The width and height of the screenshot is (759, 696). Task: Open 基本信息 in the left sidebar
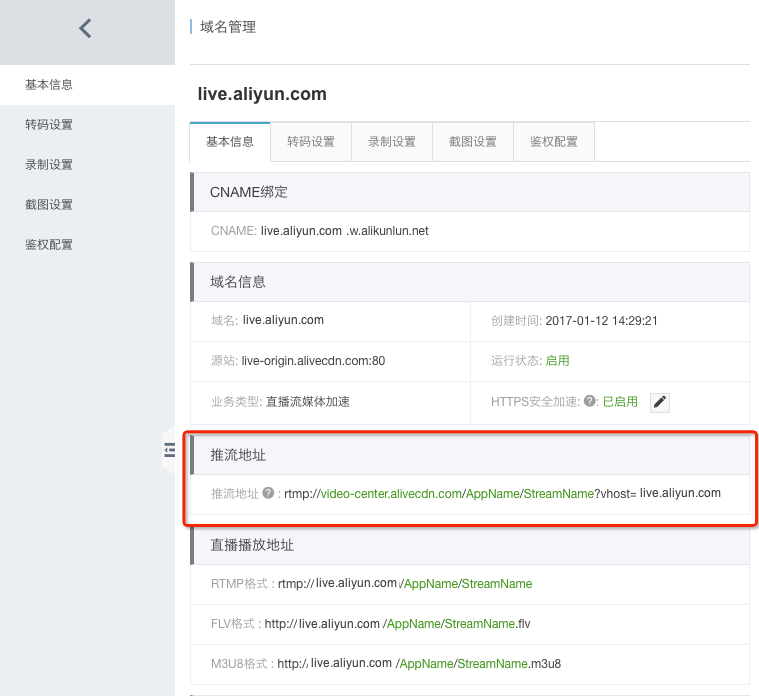click(x=87, y=85)
